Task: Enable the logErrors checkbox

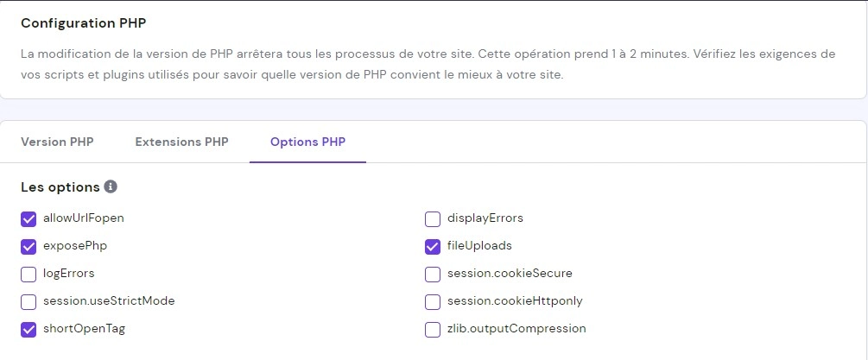Action: click(29, 274)
